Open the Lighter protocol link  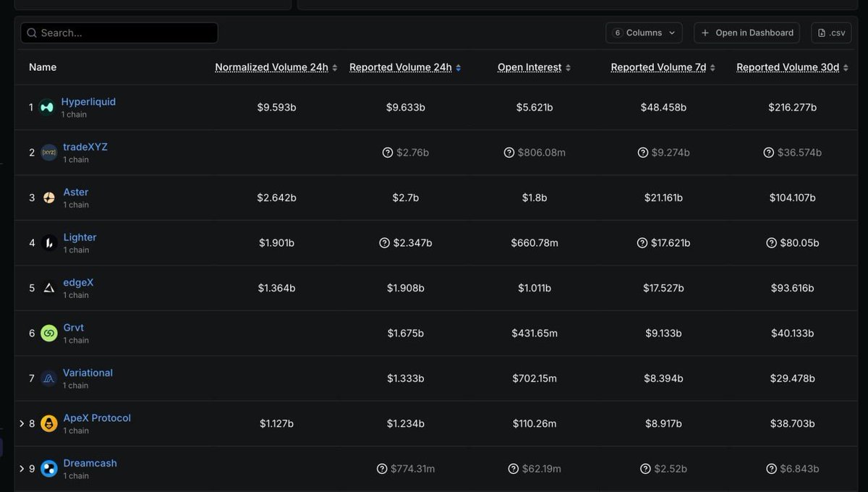(x=80, y=237)
